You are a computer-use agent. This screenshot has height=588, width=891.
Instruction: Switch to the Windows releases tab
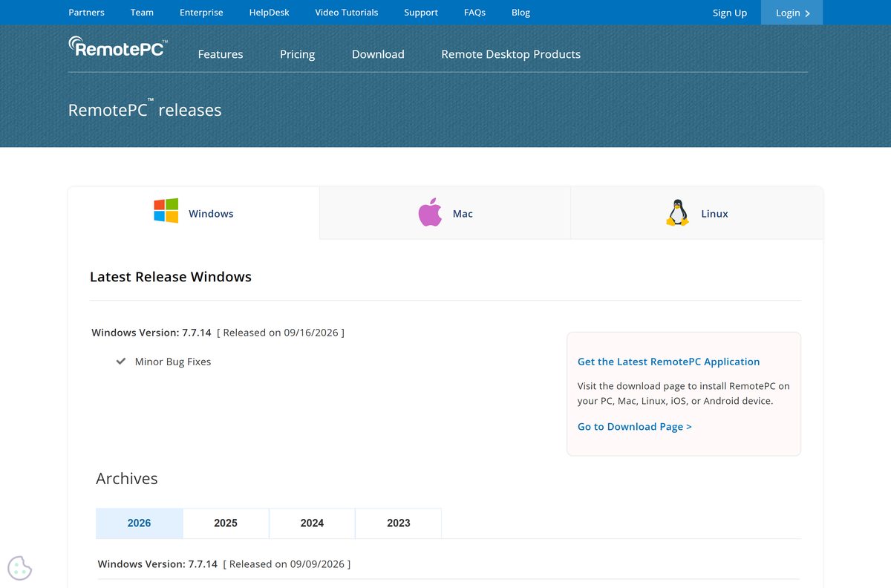click(x=194, y=213)
